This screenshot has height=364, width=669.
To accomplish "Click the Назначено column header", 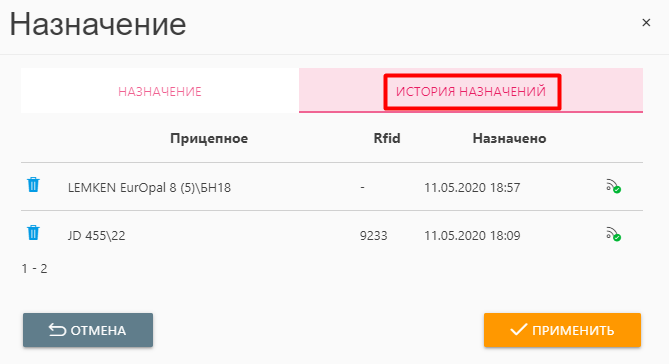I will 509,138.
